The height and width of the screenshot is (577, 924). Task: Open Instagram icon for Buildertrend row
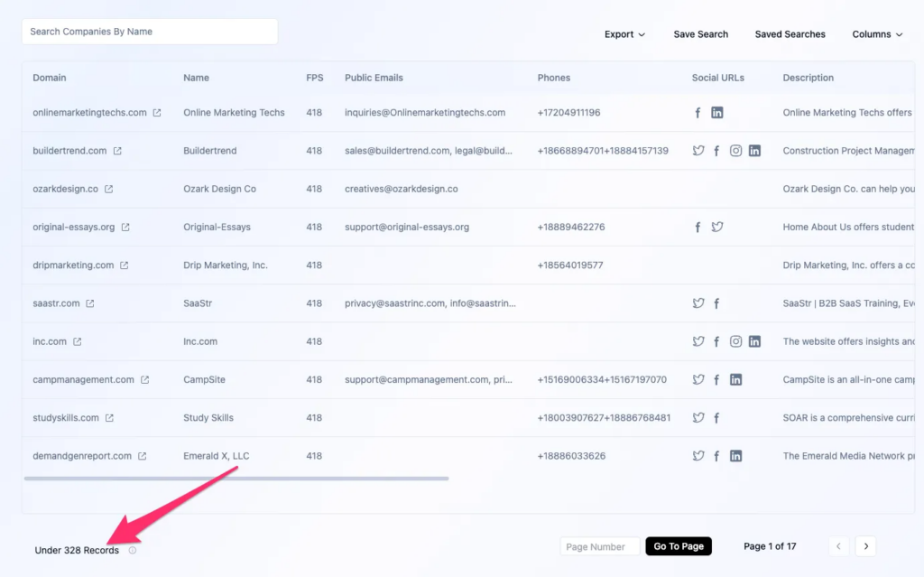pyautogui.click(x=735, y=151)
